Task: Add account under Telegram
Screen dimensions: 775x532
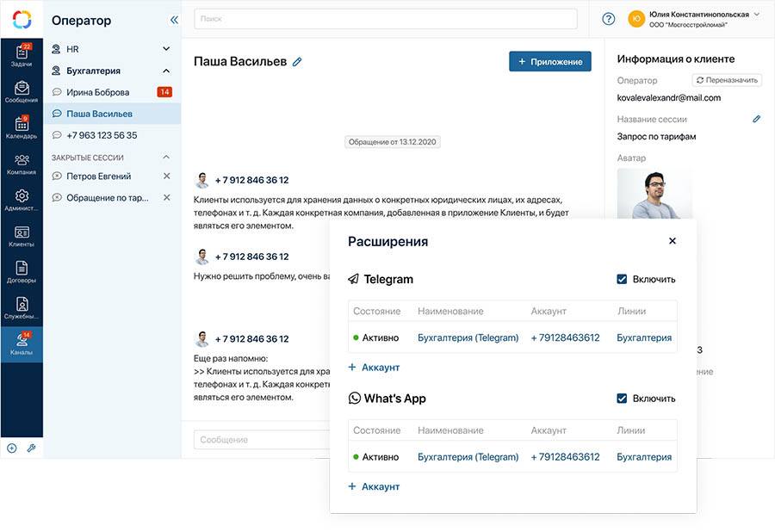Action: tap(374, 367)
